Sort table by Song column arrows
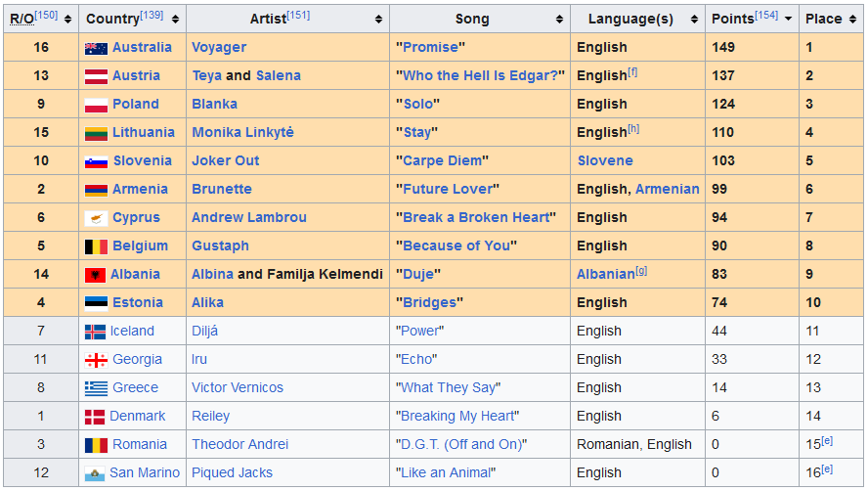 [560, 20]
